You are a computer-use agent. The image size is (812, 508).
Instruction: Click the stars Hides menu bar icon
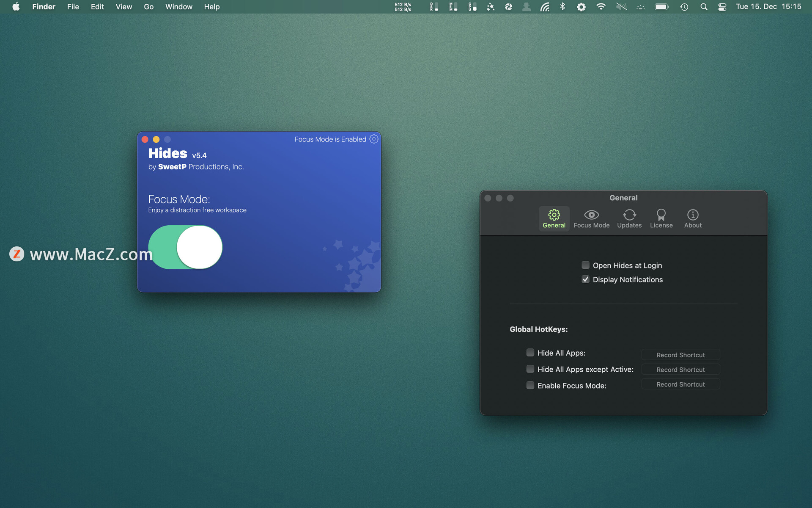click(491, 7)
